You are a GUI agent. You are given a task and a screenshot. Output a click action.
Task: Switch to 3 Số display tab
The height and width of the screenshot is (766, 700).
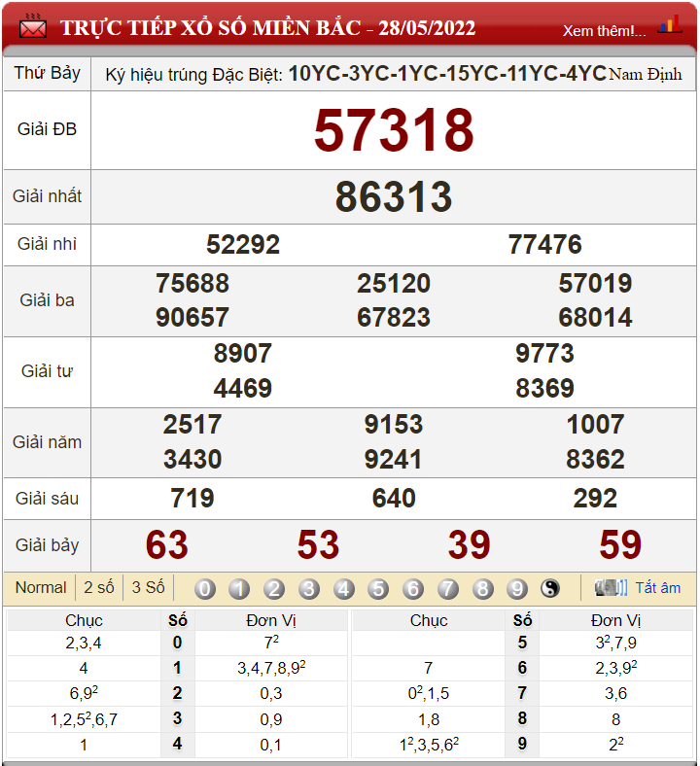[148, 587]
